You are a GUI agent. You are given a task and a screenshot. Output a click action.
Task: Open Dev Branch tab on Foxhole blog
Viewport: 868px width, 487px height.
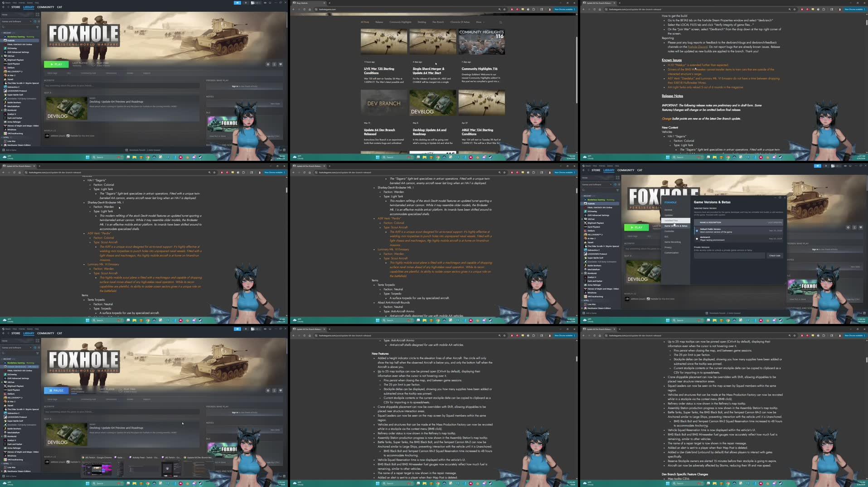[438, 22]
